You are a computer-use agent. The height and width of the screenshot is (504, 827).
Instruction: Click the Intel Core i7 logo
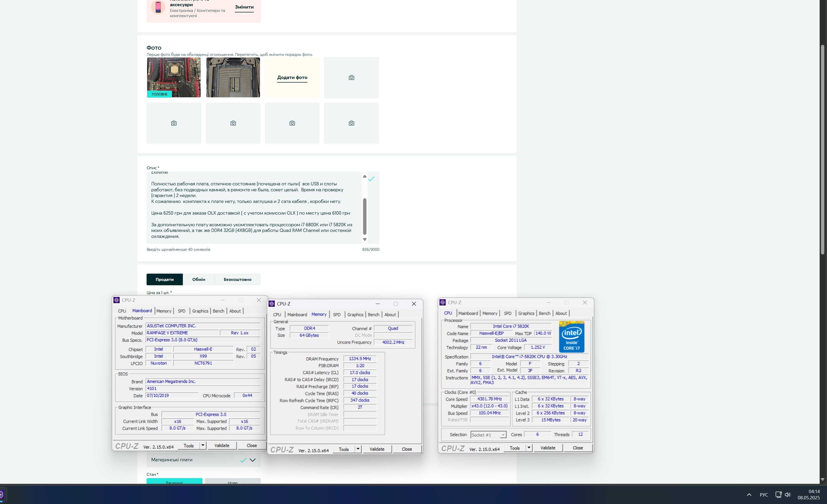(x=572, y=337)
